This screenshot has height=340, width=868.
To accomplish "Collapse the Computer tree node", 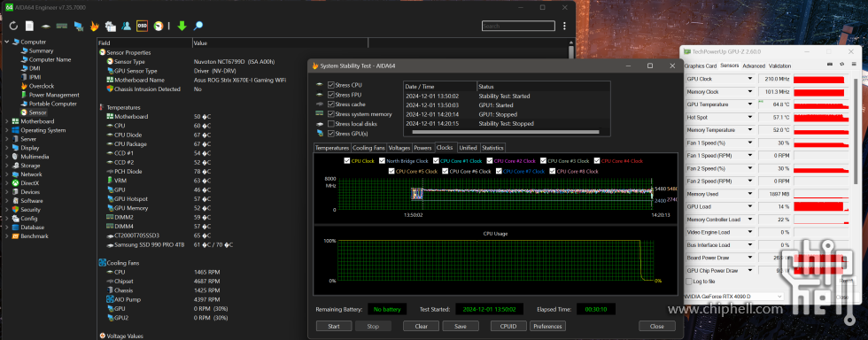I will click(7, 42).
